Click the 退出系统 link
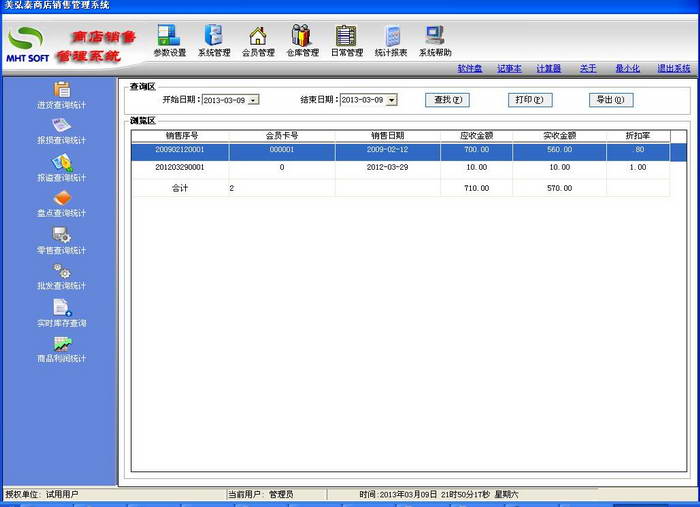 pos(674,68)
